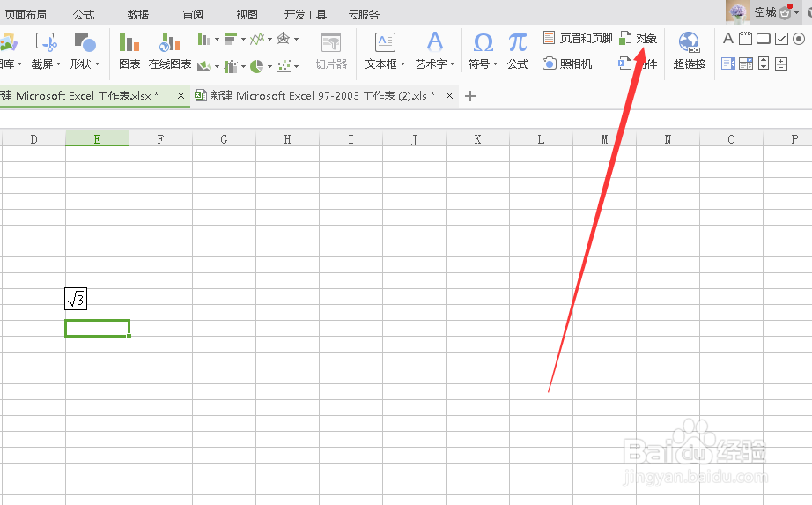Select the Button form control icon
812x505 pixels.
tap(764, 39)
